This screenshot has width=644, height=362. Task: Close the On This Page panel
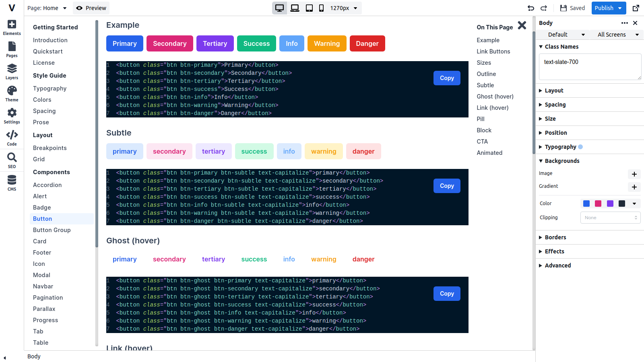click(522, 25)
